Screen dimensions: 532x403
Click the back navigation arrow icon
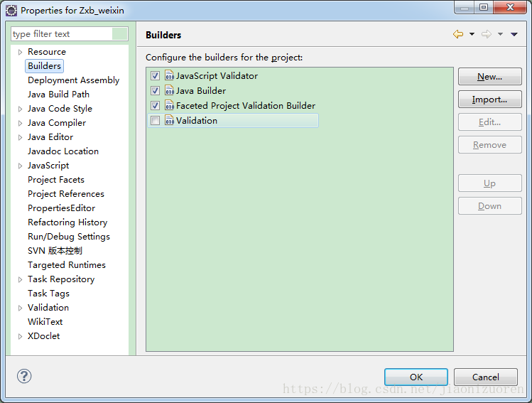tap(458, 34)
